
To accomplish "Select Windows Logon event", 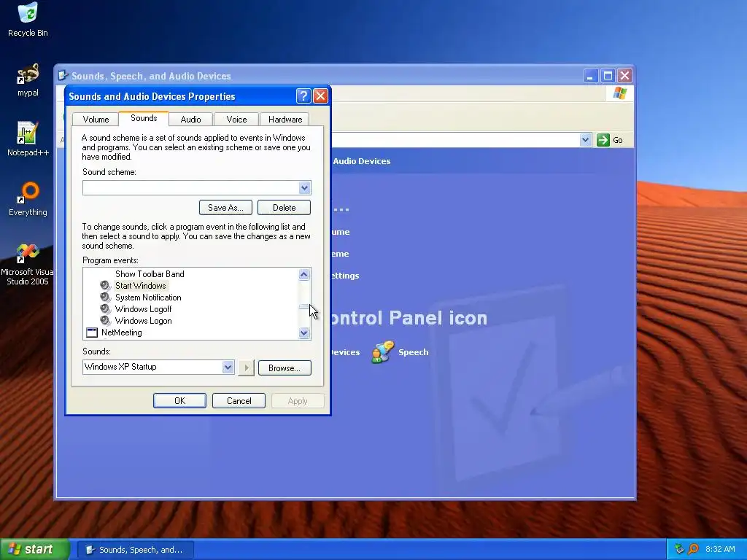I will 144,321.
